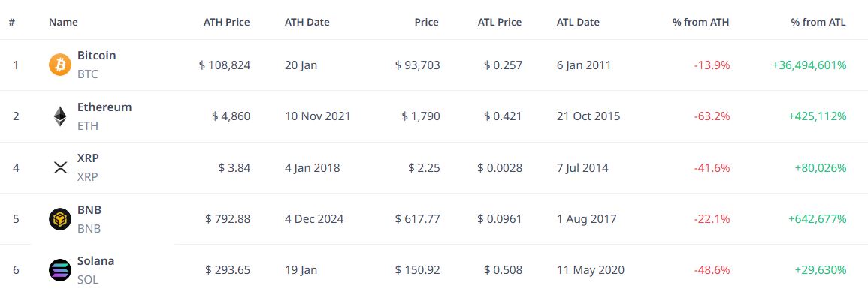
Task: Sort by ATH Price column header
Action: (226, 22)
